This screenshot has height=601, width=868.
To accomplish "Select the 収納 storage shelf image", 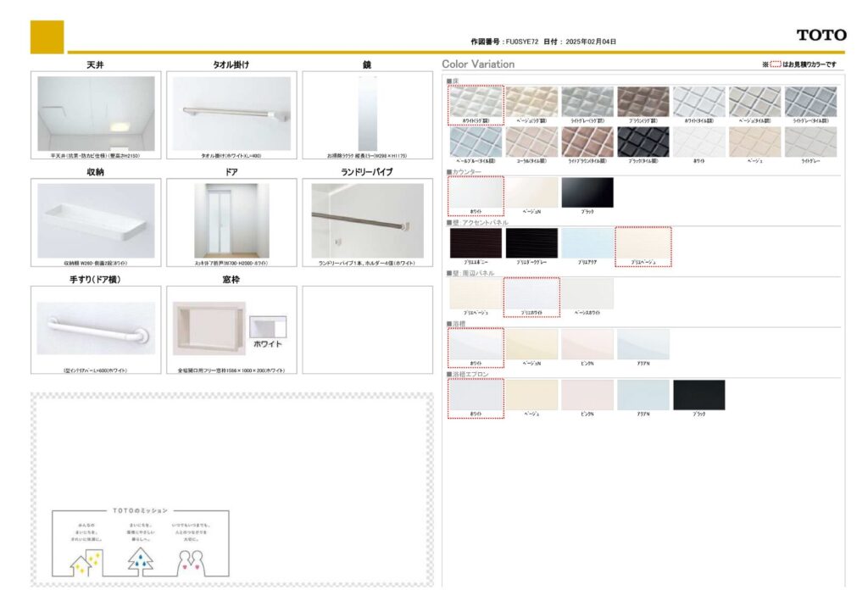I will 96,220.
